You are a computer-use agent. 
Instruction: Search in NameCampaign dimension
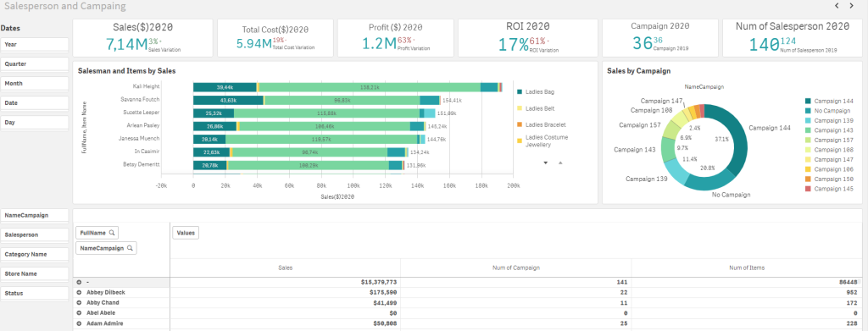(130, 249)
